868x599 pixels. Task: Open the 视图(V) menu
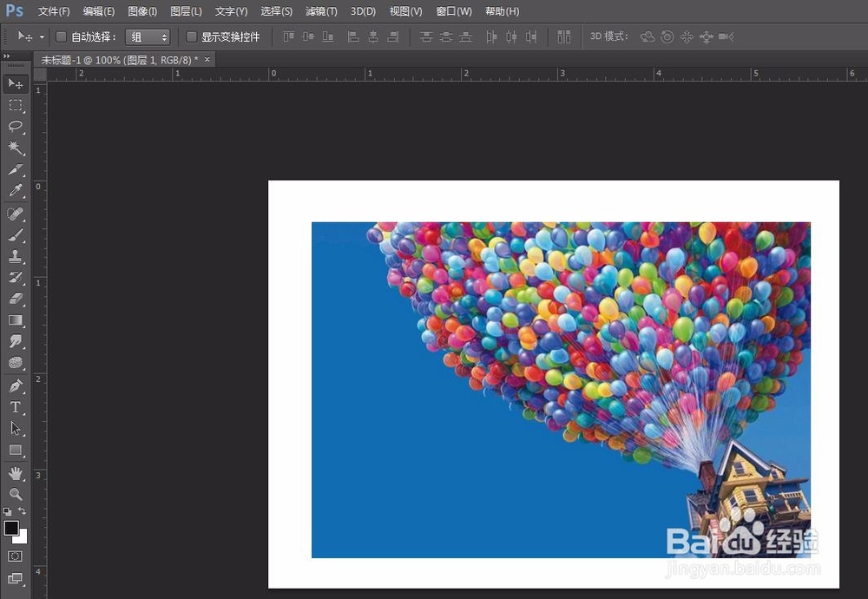pyautogui.click(x=405, y=11)
